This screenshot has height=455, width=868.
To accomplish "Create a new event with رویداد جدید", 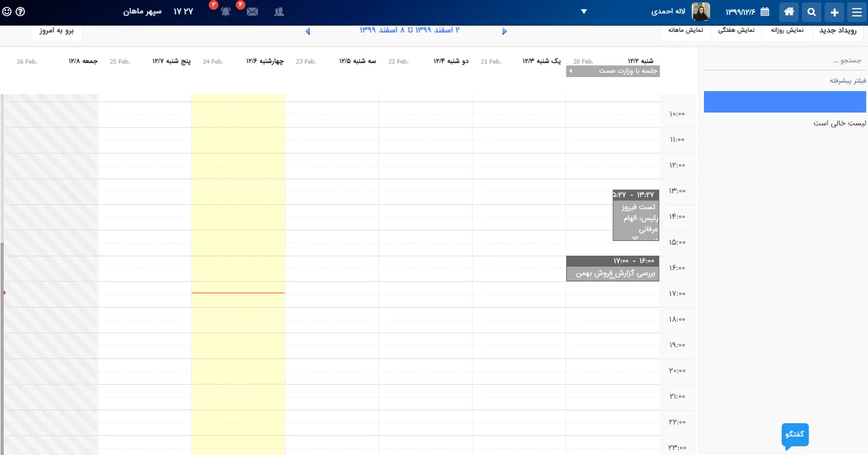I will (839, 30).
